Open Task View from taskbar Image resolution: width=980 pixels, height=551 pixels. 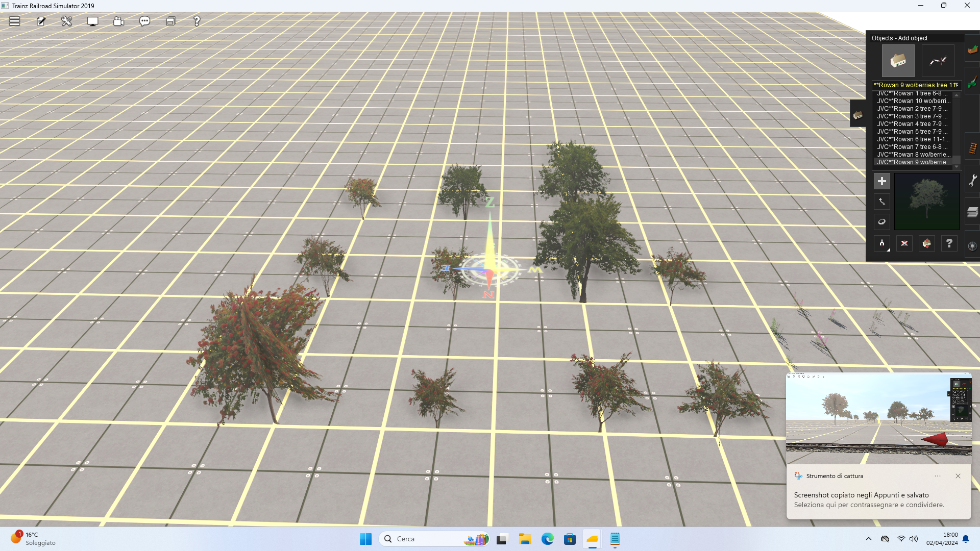502,539
